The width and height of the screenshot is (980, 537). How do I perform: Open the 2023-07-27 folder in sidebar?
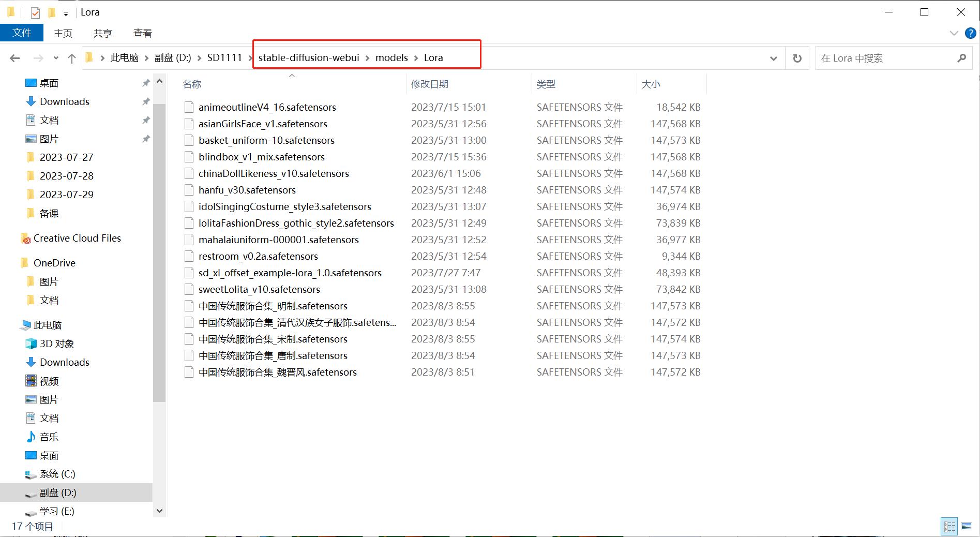[67, 157]
